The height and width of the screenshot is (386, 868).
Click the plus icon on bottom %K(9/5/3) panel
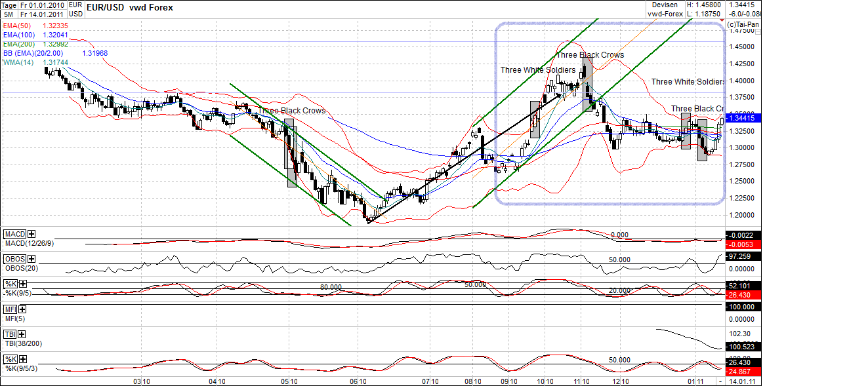[x=24, y=359]
